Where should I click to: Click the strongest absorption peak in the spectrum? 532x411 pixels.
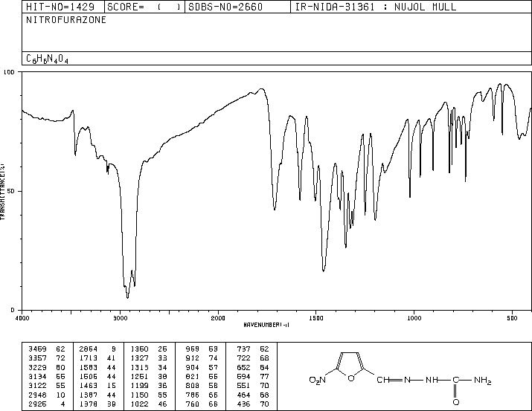click(x=127, y=297)
